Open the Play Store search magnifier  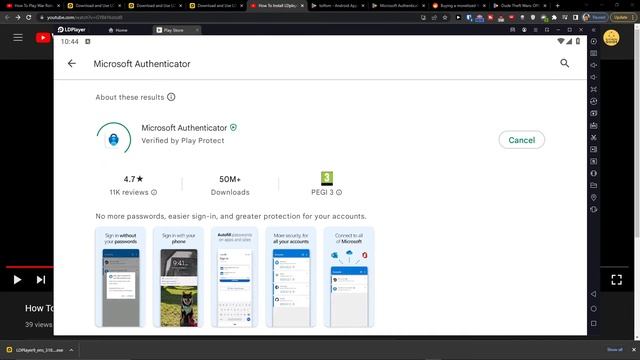[x=564, y=63]
